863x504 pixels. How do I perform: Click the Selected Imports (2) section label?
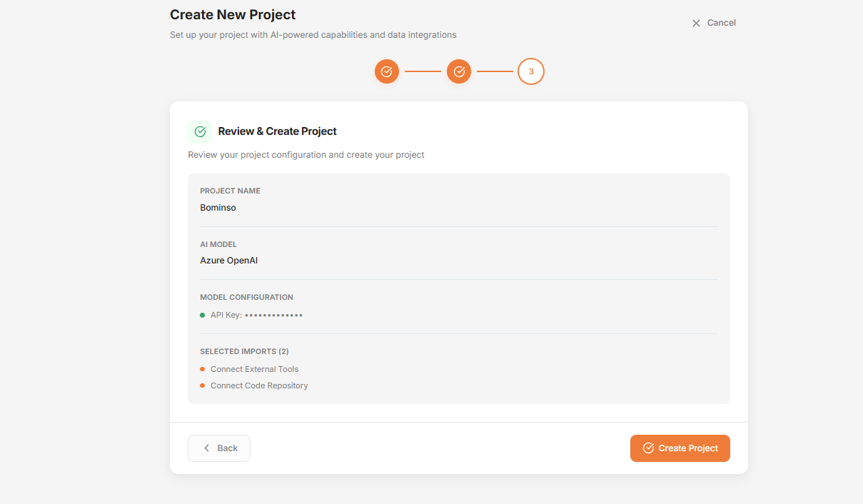coord(244,351)
